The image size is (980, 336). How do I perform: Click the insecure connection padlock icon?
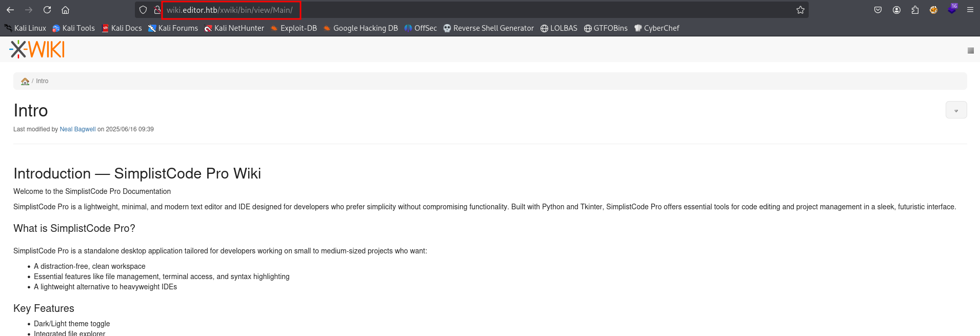click(157, 10)
